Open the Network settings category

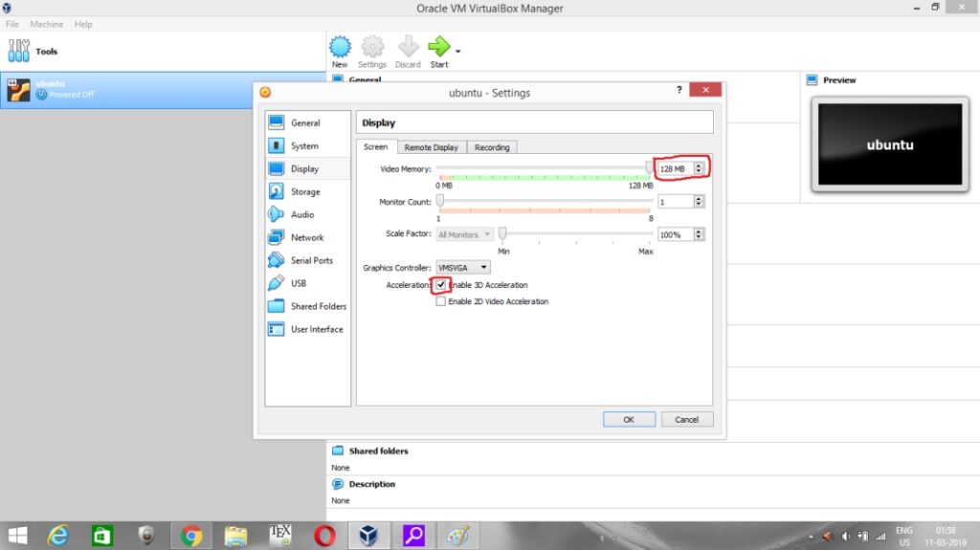[x=307, y=237]
